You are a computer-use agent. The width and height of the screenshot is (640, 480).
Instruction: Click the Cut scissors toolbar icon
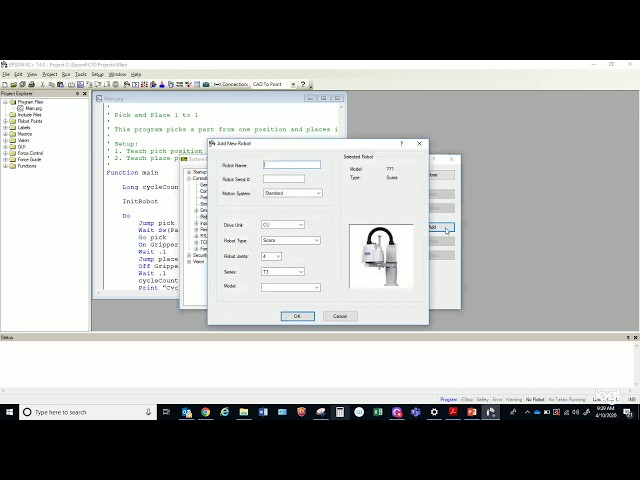click(x=42, y=84)
